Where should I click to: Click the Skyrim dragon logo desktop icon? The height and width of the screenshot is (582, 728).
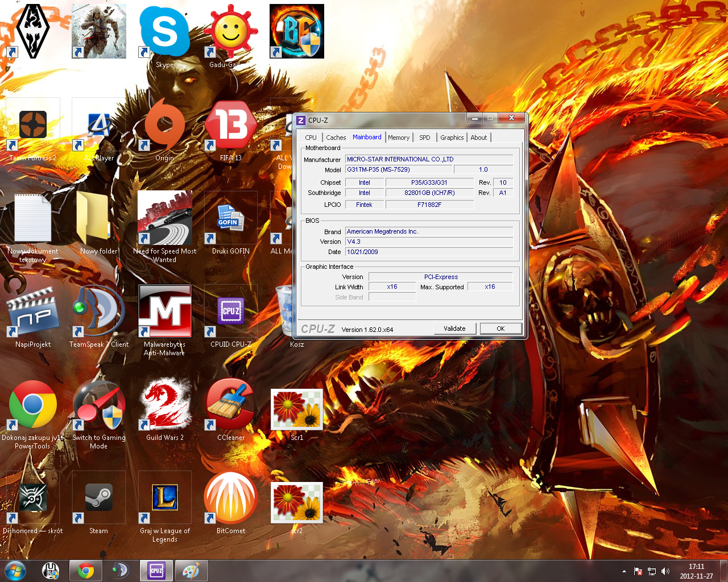(33, 32)
